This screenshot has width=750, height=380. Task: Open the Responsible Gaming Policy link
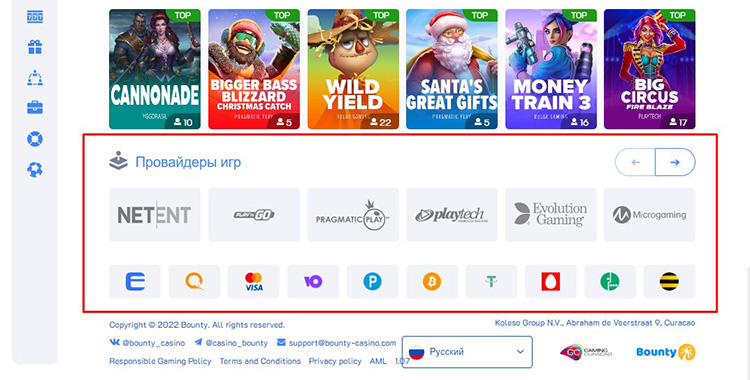point(160,361)
